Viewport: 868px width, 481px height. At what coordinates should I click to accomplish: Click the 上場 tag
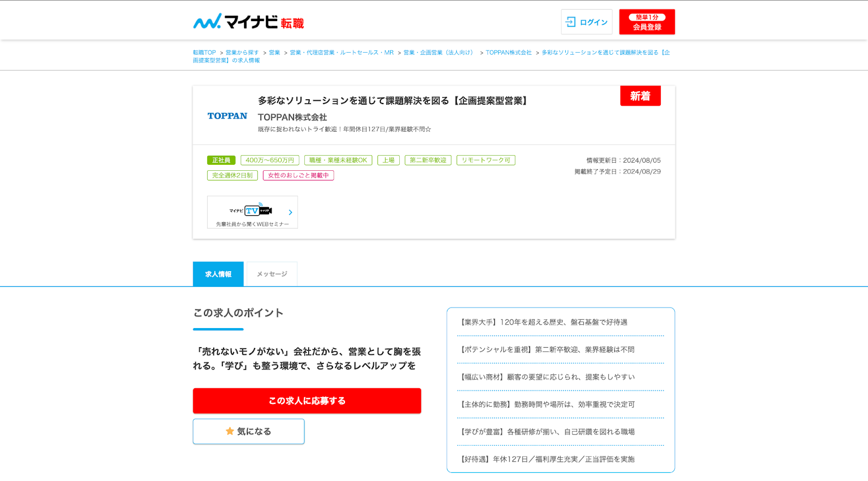pos(388,161)
